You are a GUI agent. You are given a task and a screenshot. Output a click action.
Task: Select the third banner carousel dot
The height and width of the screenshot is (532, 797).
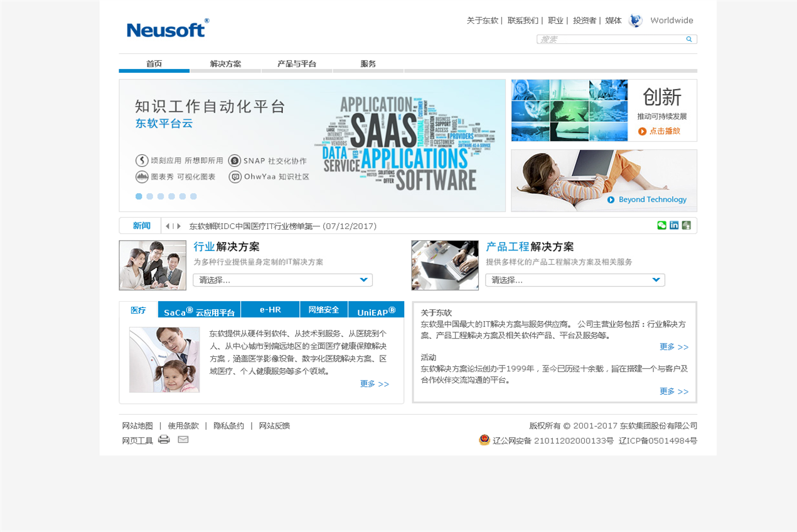[x=161, y=196]
